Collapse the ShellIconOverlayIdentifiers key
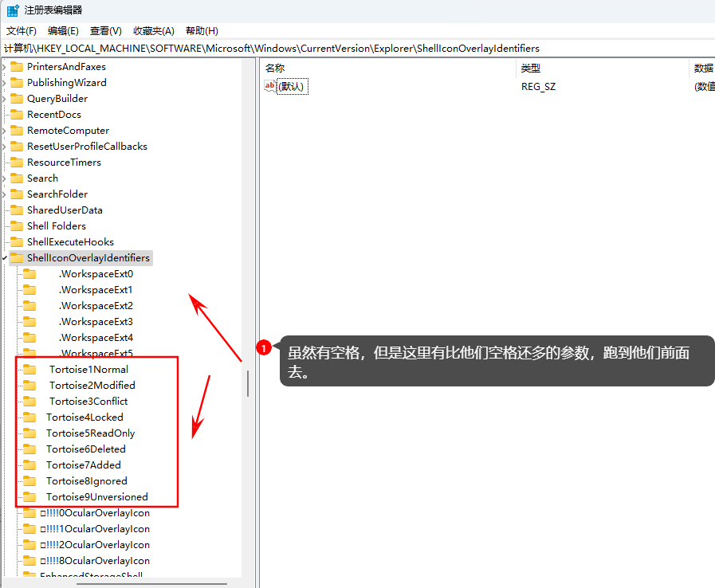 click(x=5, y=258)
